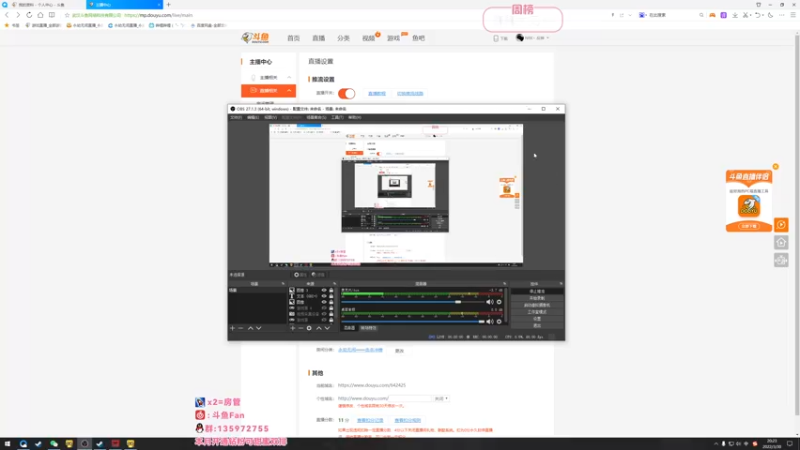Toggle the 直播开关 switch
This screenshot has height=450, width=800.
(x=346, y=93)
